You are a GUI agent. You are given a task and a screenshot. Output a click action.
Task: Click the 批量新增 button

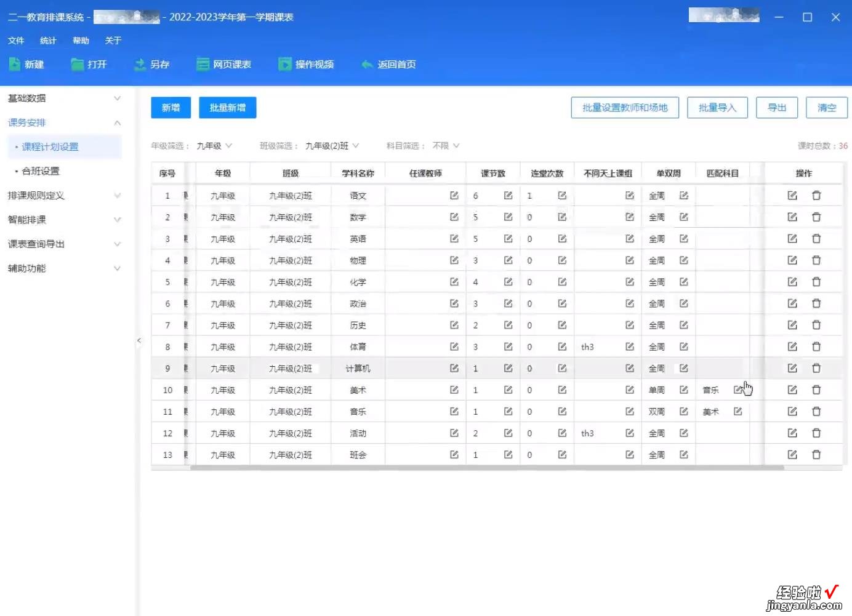[x=228, y=108]
